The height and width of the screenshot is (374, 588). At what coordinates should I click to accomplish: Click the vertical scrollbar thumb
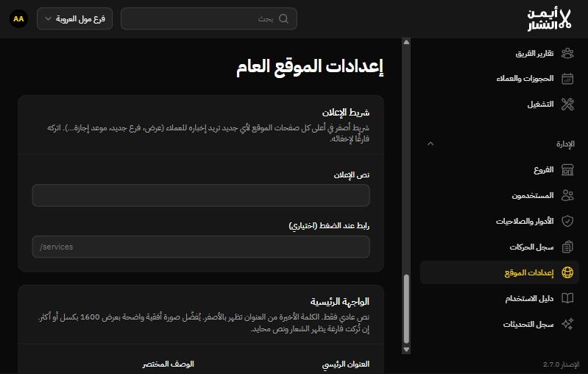[406, 309]
